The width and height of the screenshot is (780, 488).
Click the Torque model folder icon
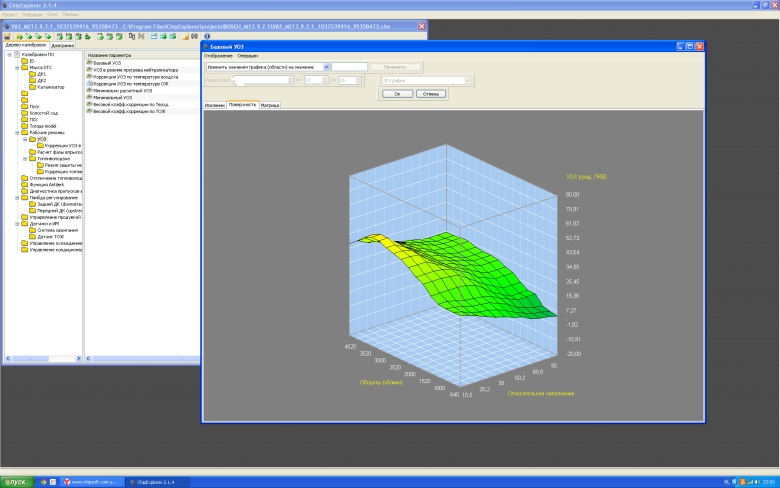pos(25,126)
